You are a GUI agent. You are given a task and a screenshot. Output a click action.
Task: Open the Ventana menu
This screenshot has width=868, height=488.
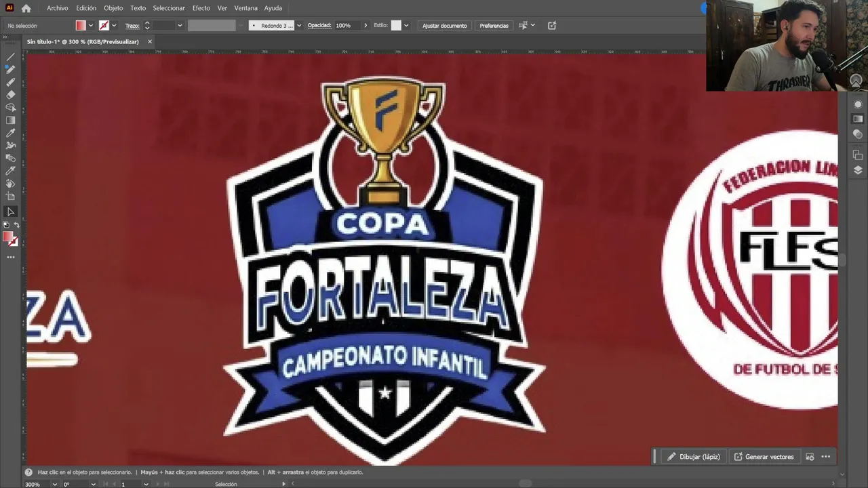(x=245, y=8)
